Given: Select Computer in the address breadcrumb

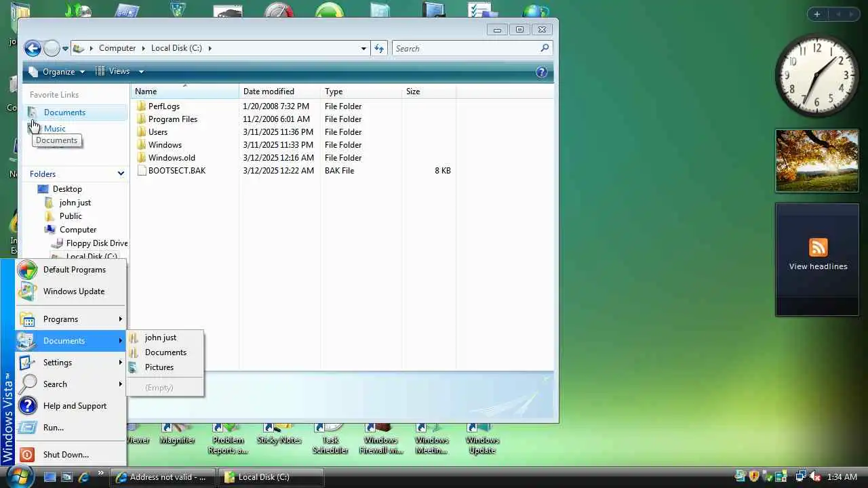Looking at the screenshot, I should [x=117, y=48].
